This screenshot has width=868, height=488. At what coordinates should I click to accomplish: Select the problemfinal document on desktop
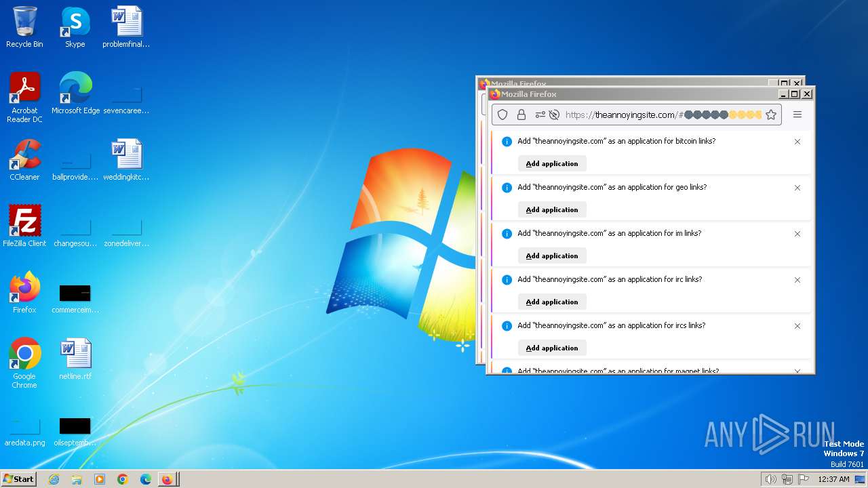tap(126, 27)
